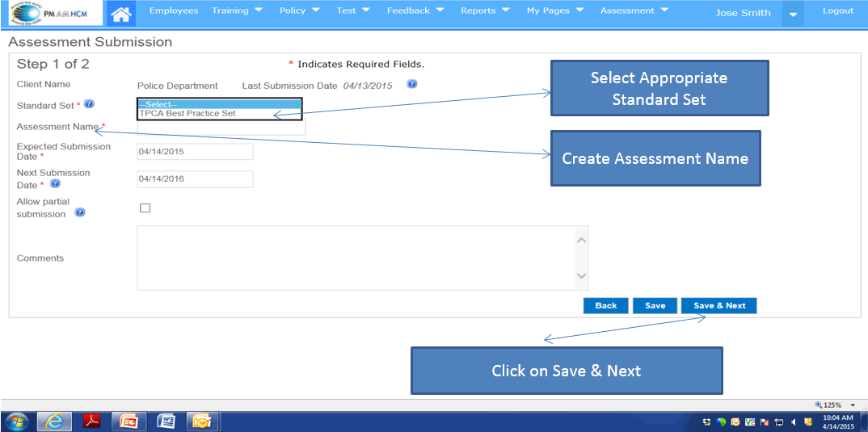Viewport: 868px width, 432px height.
Task: Click Logout link
Action: pos(837,11)
